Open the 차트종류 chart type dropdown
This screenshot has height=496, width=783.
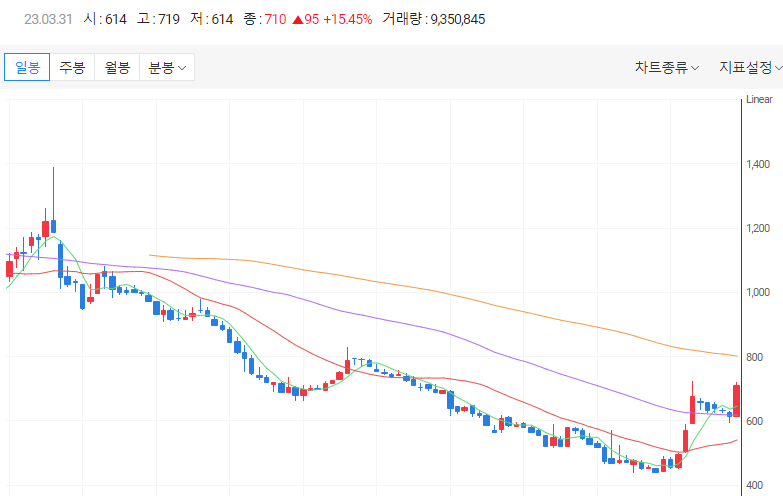point(667,67)
